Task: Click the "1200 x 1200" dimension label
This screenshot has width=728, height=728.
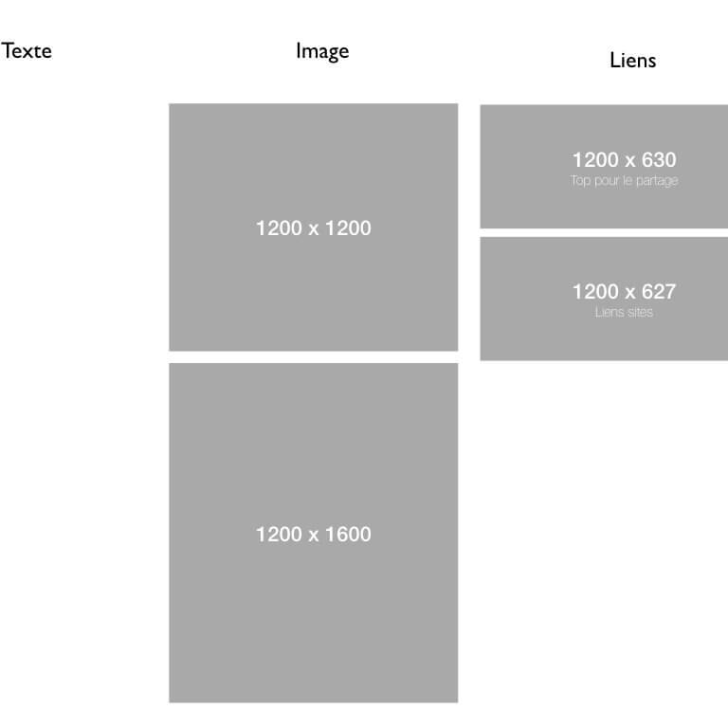Action: click(x=313, y=228)
